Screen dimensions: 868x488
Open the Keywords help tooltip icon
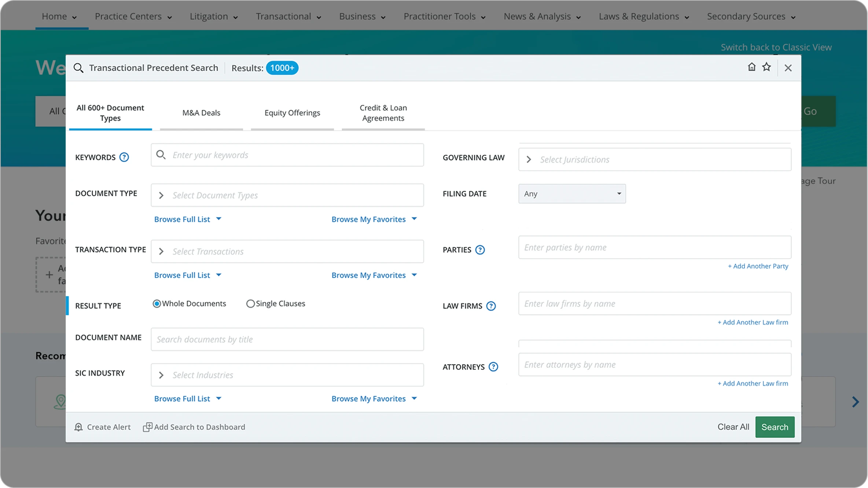tap(124, 157)
